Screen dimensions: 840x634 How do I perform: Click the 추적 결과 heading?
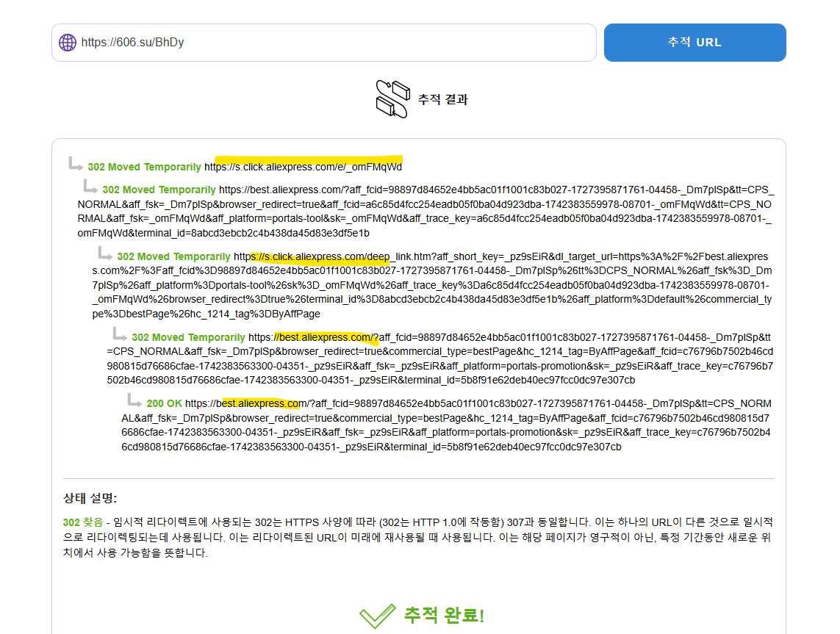pos(442,100)
